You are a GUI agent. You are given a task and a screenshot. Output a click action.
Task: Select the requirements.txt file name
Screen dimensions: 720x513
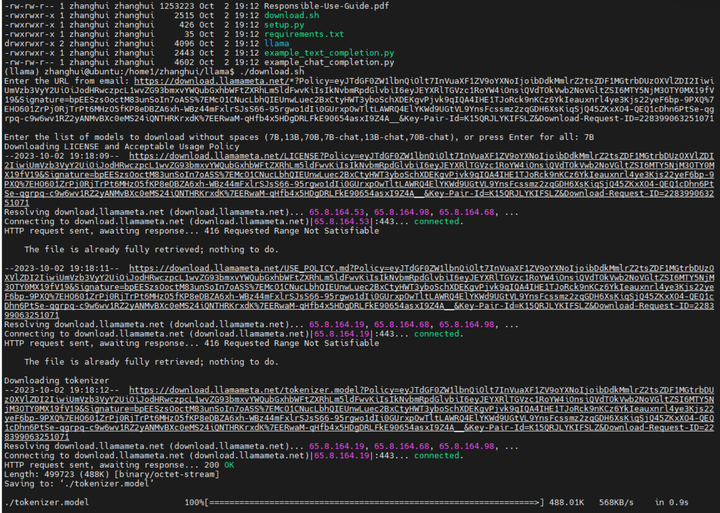304,34
